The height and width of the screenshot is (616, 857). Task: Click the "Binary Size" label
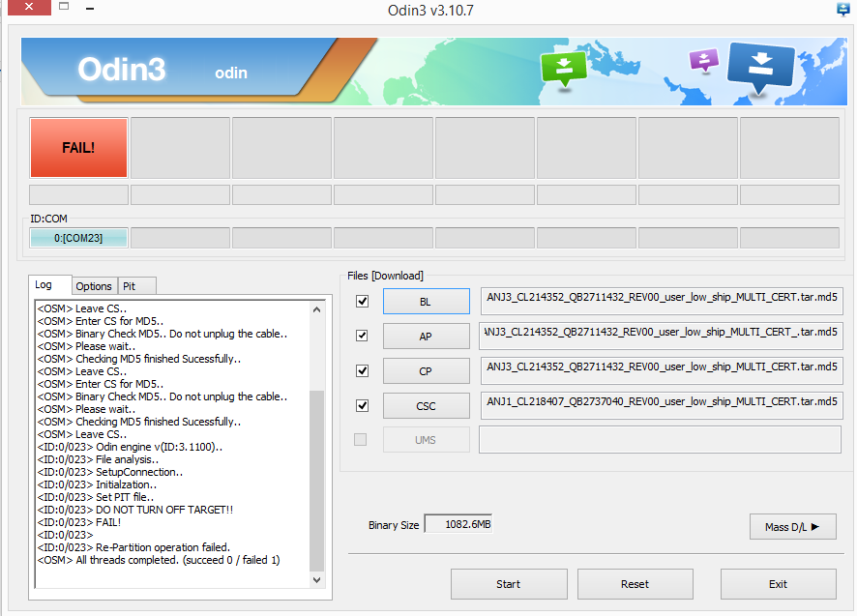394,525
